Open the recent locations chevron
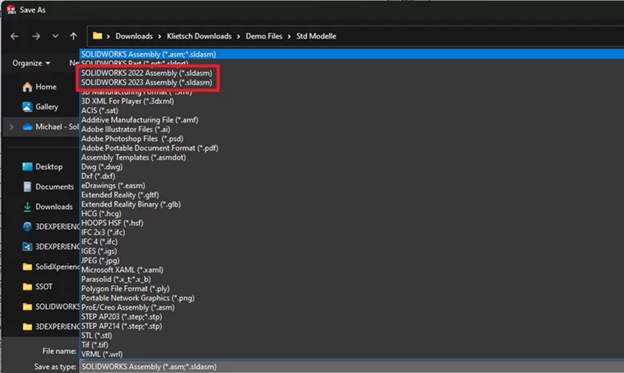This screenshot has height=373, width=624. point(55,36)
